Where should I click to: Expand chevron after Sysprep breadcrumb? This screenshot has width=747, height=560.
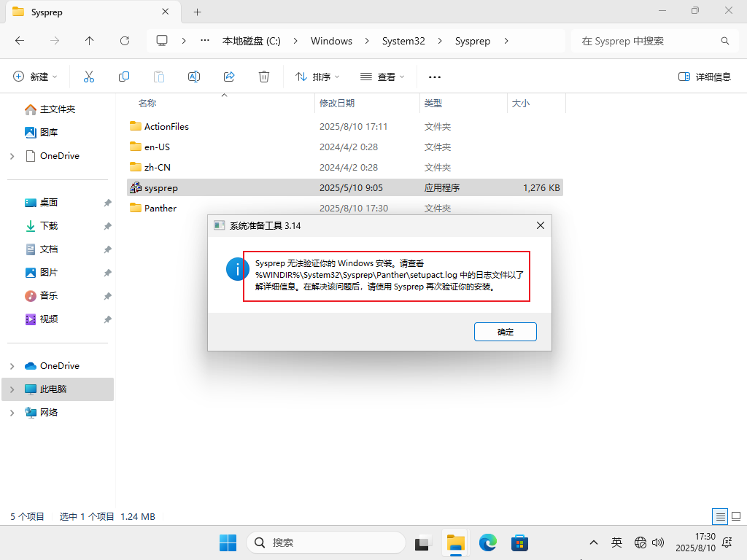click(x=506, y=41)
